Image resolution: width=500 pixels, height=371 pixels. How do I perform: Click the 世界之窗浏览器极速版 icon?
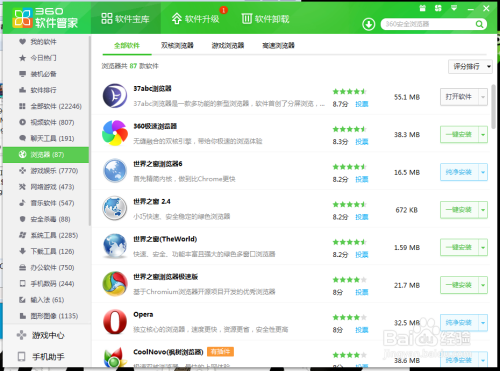[115, 284]
